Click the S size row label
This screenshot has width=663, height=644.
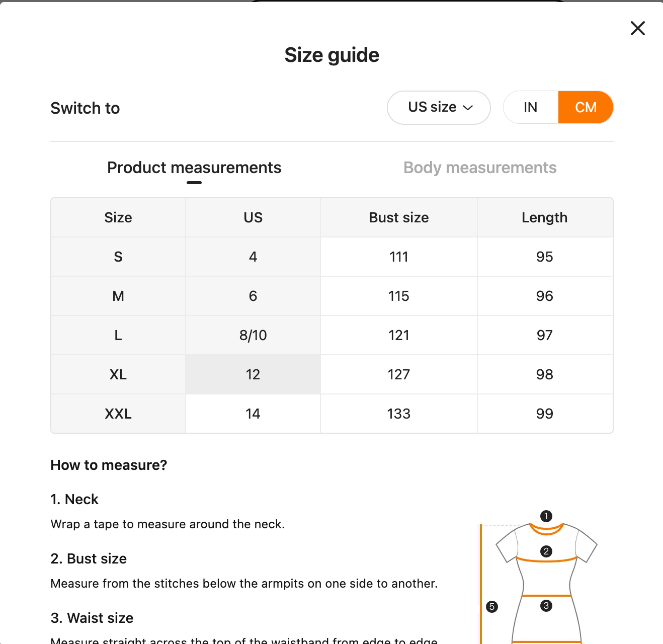[118, 257]
